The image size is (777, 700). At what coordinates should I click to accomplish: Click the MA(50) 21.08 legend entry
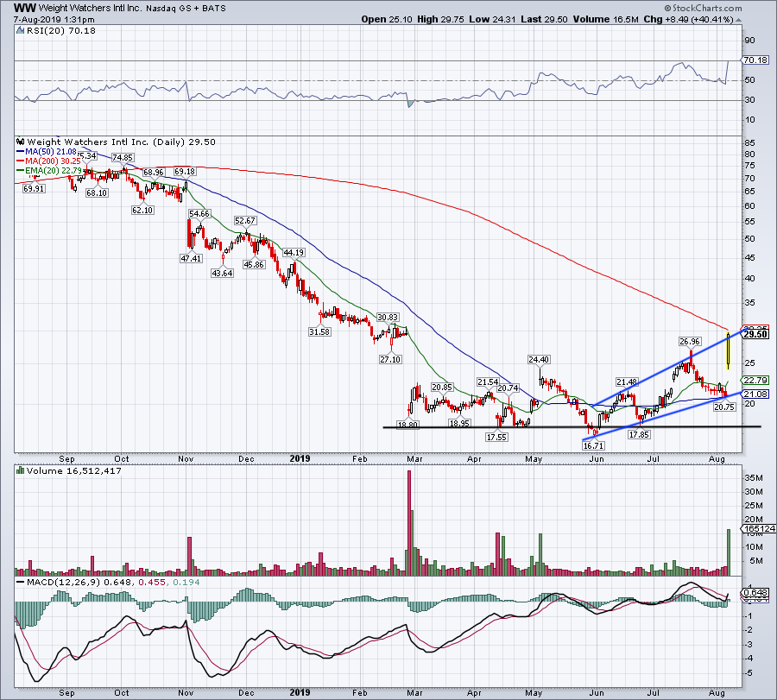(x=47, y=152)
